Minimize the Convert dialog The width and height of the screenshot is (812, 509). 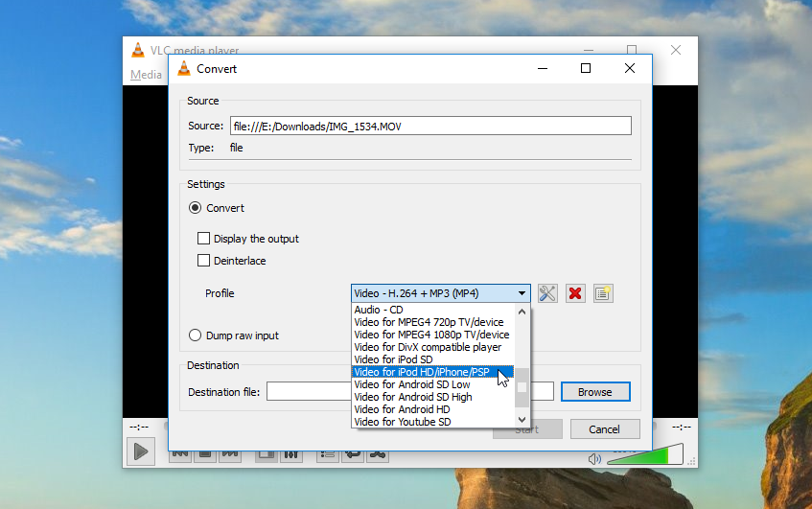point(543,68)
